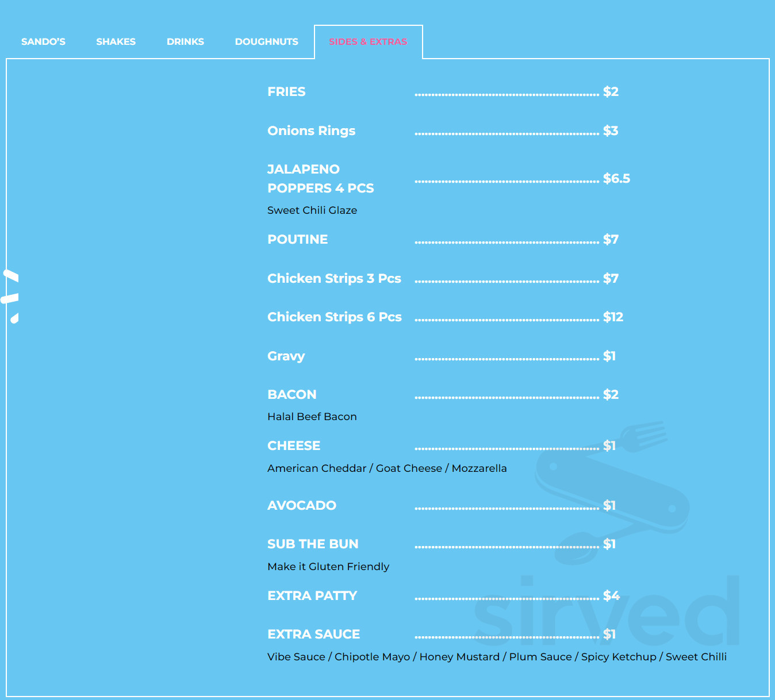This screenshot has height=700, width=775.
Task: Pick Chicken Strips 6 Pcs
Action: point(334,317)
